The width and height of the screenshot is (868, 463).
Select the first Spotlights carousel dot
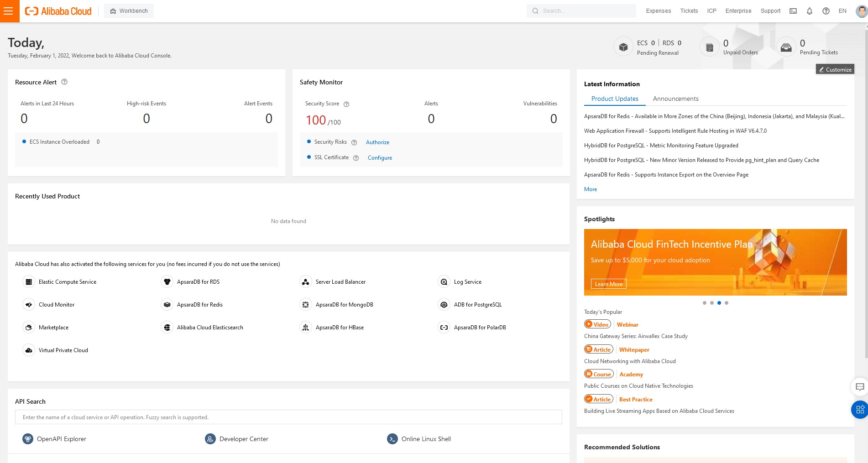click(705, 303)
